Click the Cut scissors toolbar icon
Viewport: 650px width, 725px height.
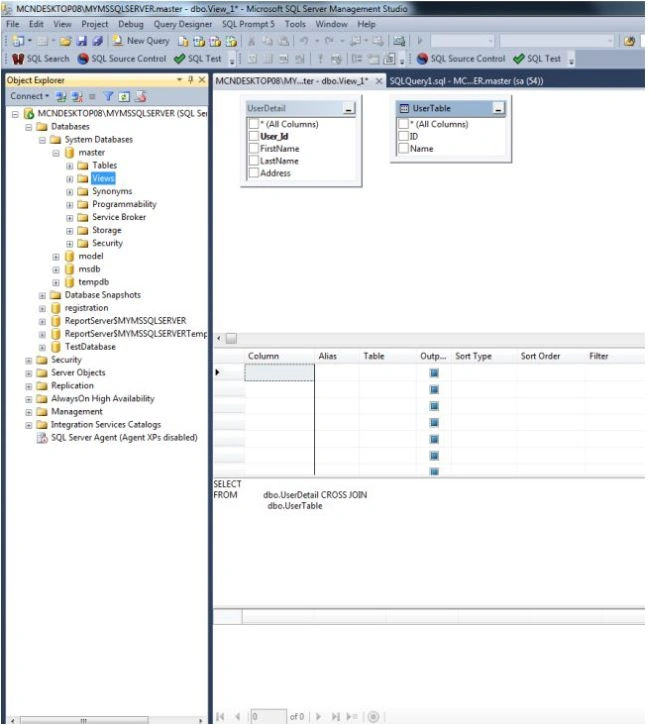tap(251, 42)
